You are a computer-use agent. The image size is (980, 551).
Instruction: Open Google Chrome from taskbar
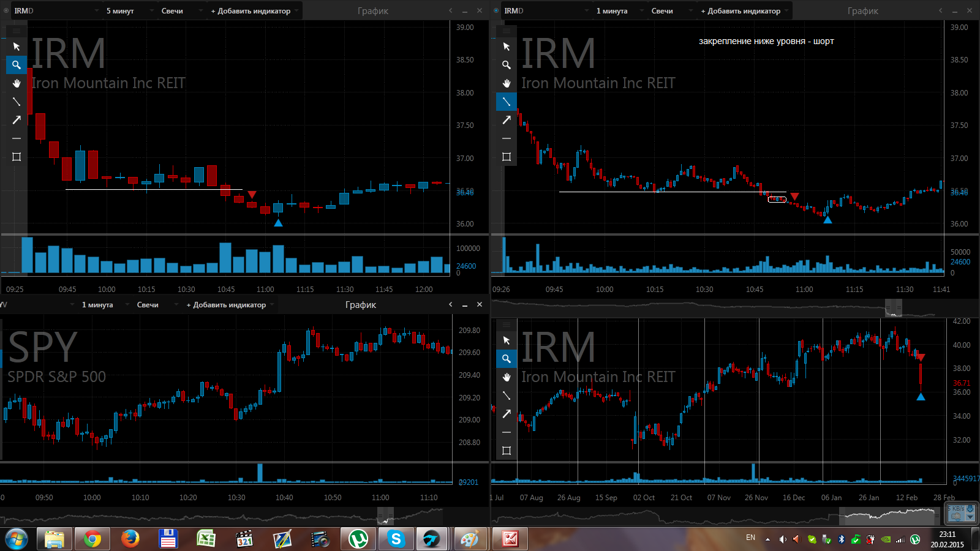click(x=92, y=539)
